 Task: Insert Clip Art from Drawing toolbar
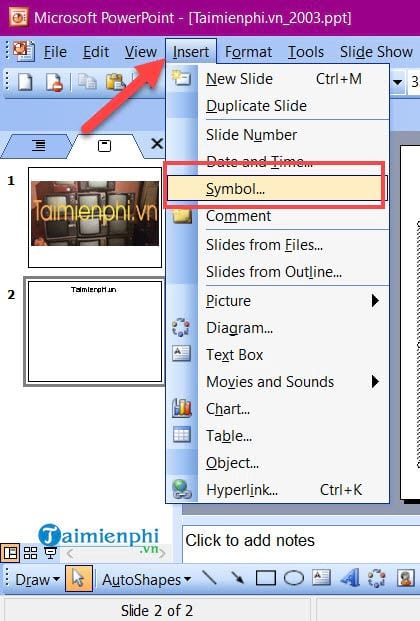click(405, 578)
